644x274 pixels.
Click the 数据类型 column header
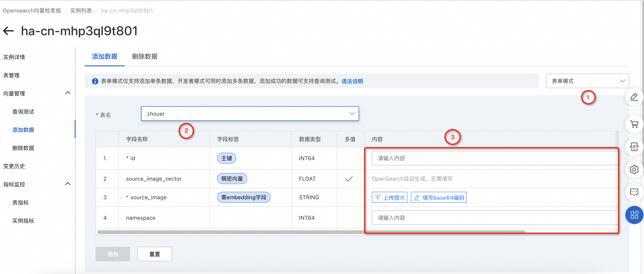coord(310,139)
